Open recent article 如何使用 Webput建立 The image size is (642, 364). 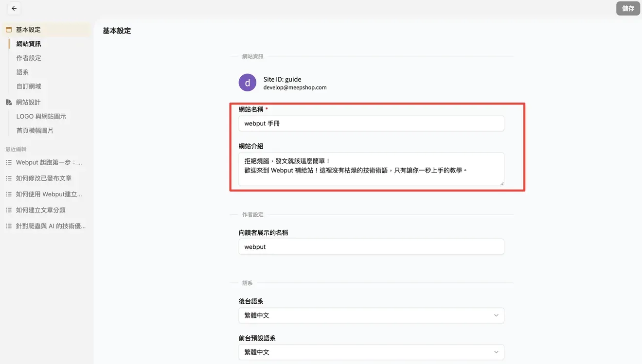pyautogui.click(x=49, y=194)
